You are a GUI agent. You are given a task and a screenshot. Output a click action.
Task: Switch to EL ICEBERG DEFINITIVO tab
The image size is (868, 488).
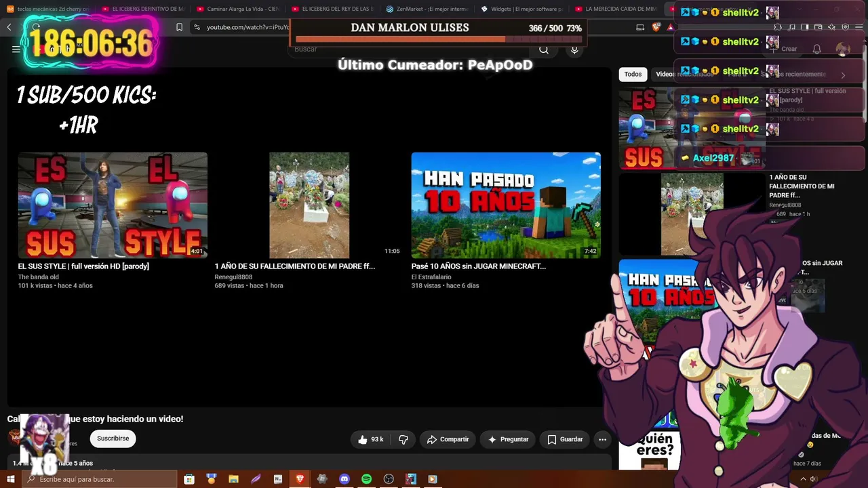(x=143, y=9)
